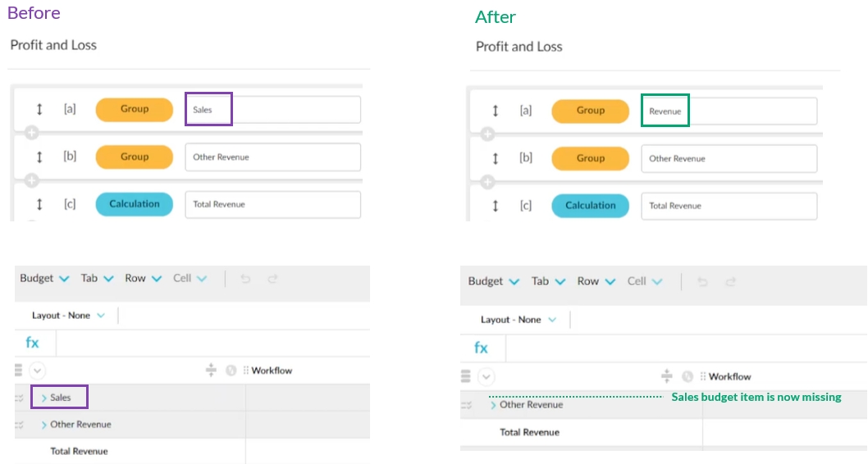Click the hamburger lines icon in Before grid header

pyautogui.click(x=18, y=370)
